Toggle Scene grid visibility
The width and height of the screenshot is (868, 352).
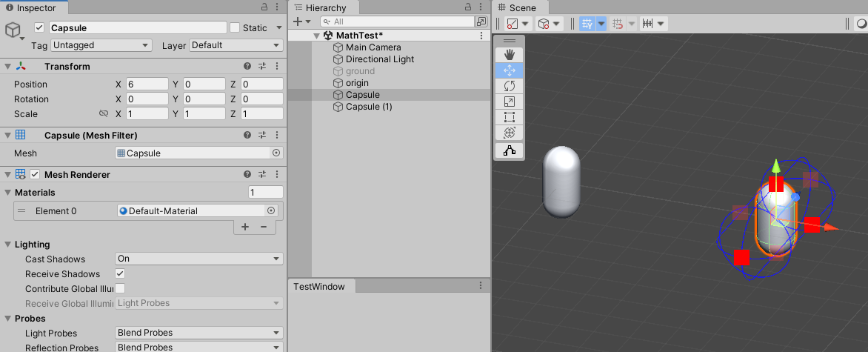point(587,24)
